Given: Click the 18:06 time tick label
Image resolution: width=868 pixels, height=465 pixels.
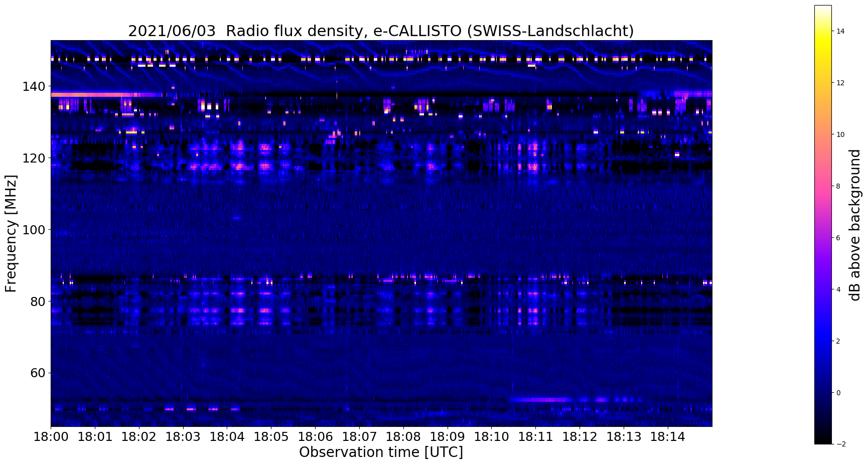Looking at the screenshot, I should (315, 436).
